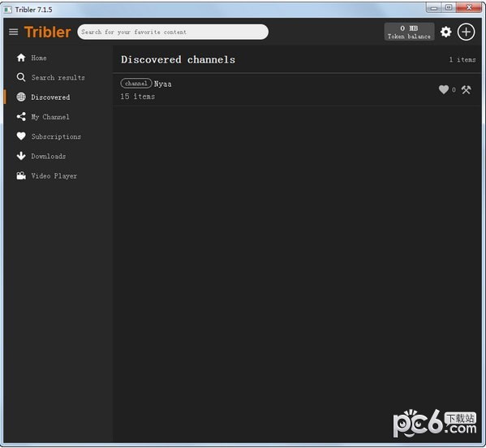Click the My Channel share icon
Image resolution: width=486 pixels, height=448 pixels.
click(21, 117)
